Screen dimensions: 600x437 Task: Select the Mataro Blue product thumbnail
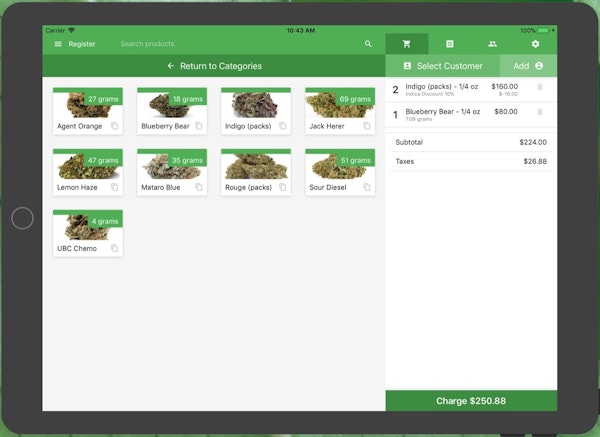pyautogui.click(x=172, y=164)
